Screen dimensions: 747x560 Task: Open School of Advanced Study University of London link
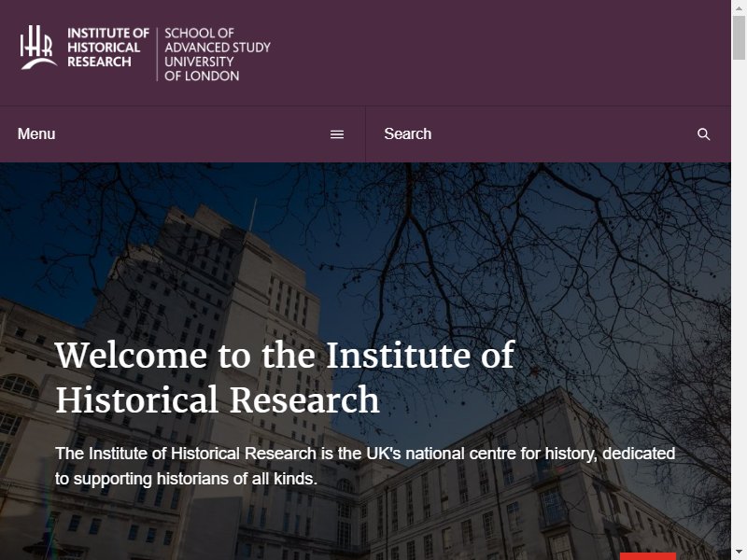[x=218, y=54]
